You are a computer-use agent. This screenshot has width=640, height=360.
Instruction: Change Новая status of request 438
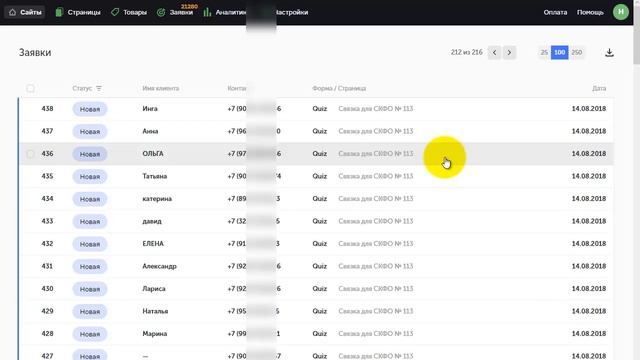tap(90, 109)
